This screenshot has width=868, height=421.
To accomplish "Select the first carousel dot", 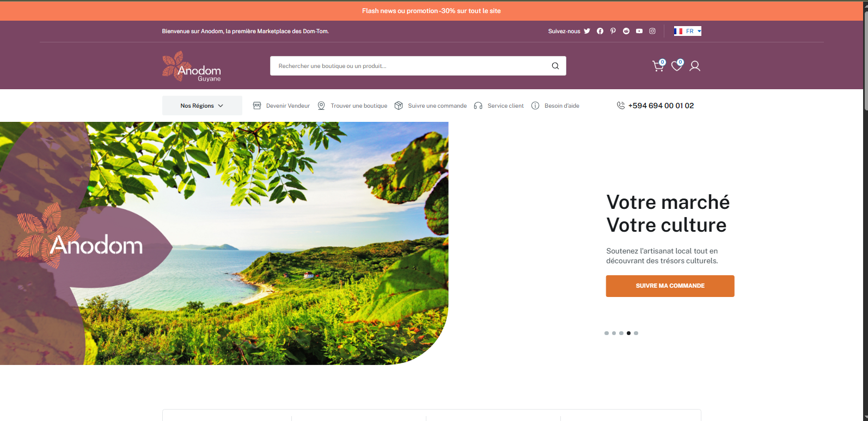I will (x=607, y=333).
